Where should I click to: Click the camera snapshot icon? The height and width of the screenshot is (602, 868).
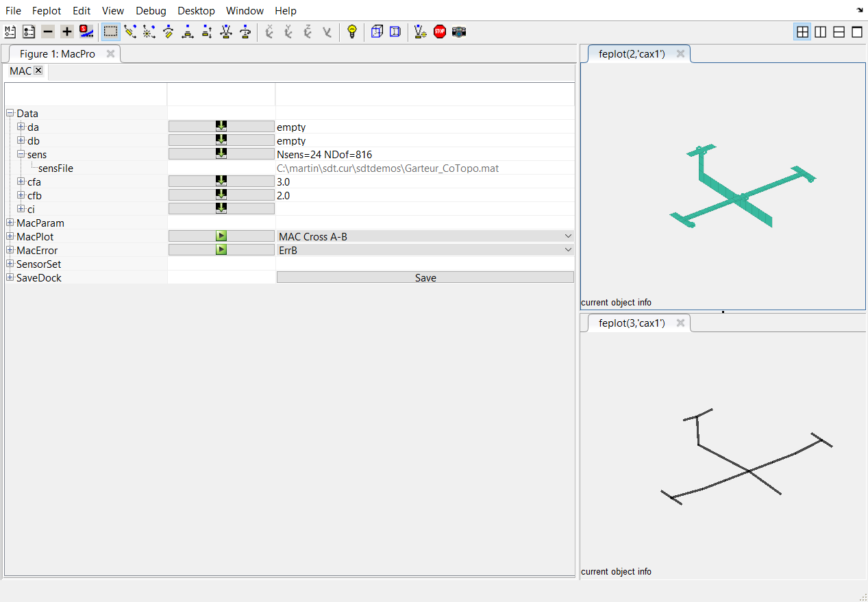(x=459, y=32)
